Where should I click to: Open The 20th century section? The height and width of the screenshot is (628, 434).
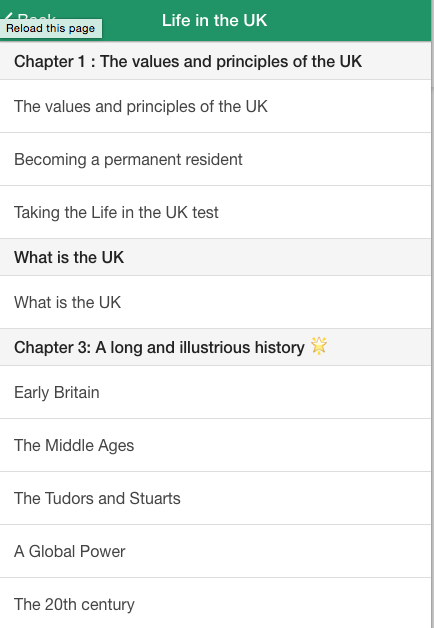(215, 604)
